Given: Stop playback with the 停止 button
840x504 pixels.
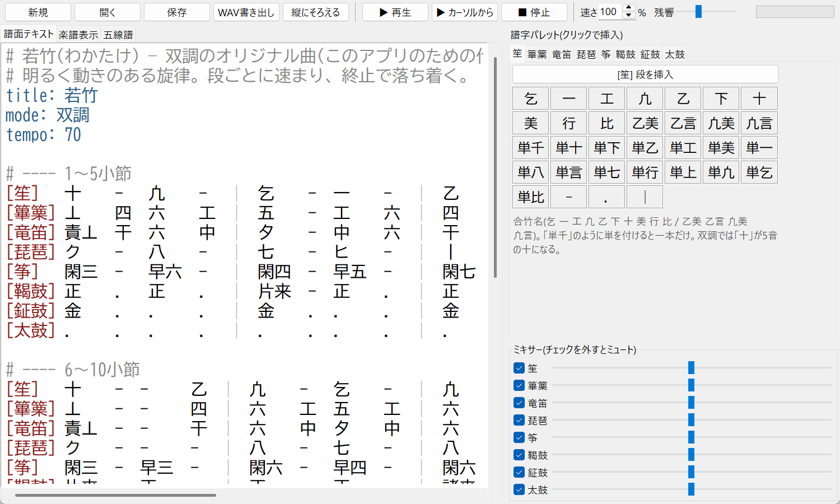Looking at the screenshot, I should 534,12.
